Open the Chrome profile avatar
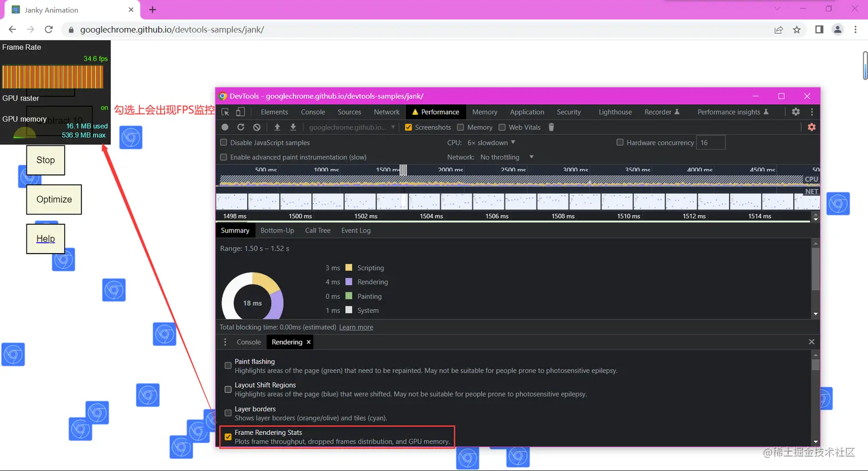 (838, 30)
